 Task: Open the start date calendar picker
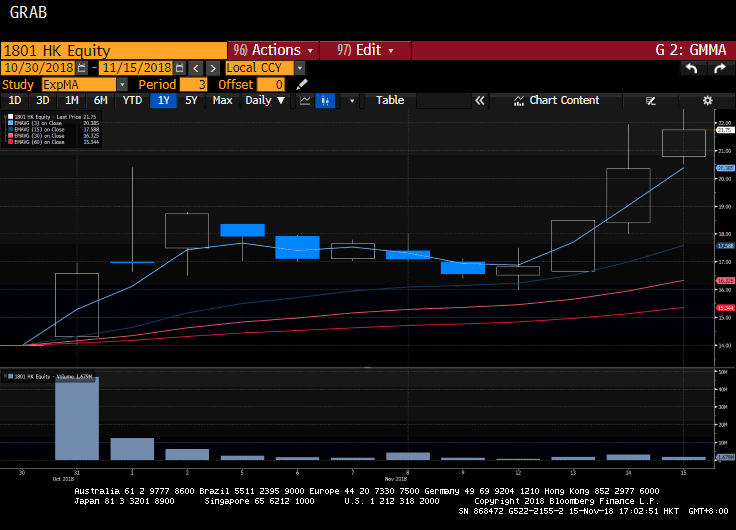tap(82, 68)
